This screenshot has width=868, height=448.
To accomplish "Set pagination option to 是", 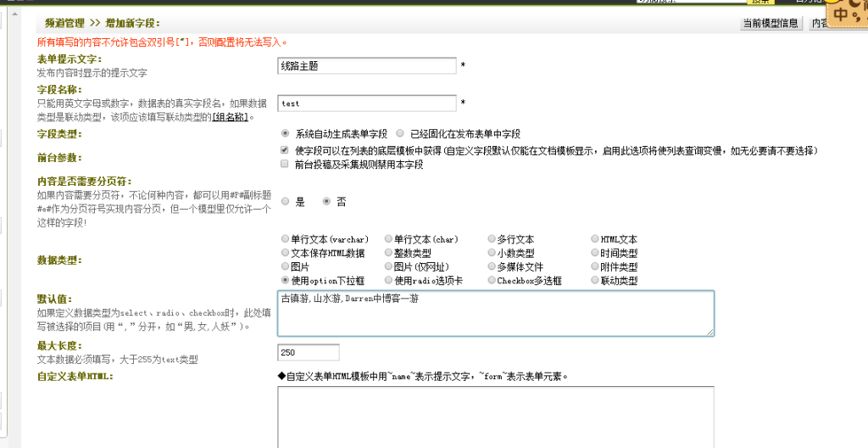I will tap(286, 202).
